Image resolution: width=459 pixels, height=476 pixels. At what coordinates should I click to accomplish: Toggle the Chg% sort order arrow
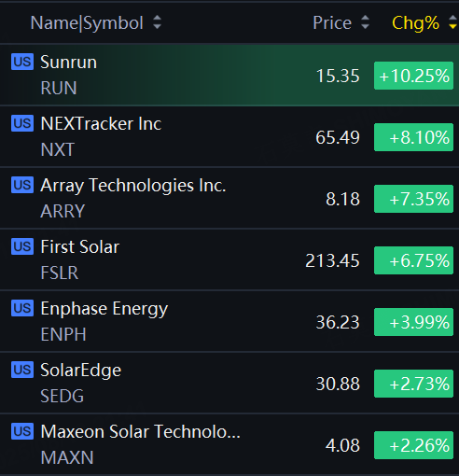point(453,22)
